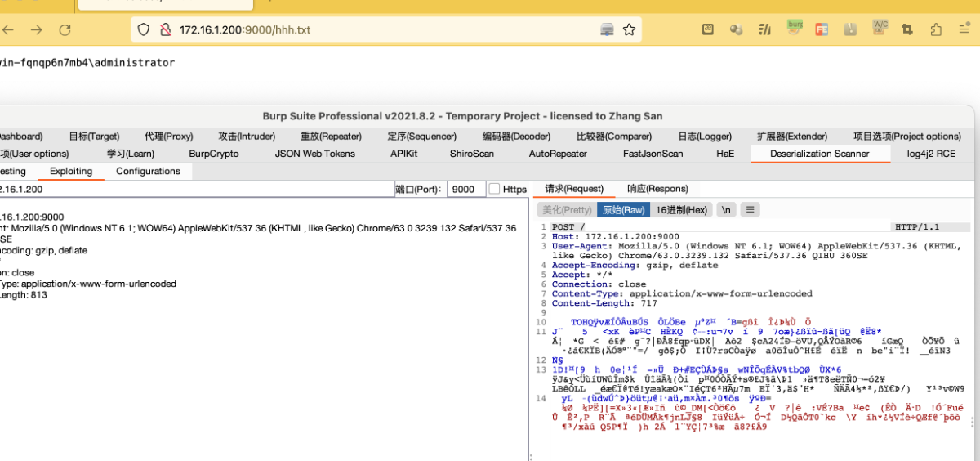Open the red FE extension icon

click(822, 29)
